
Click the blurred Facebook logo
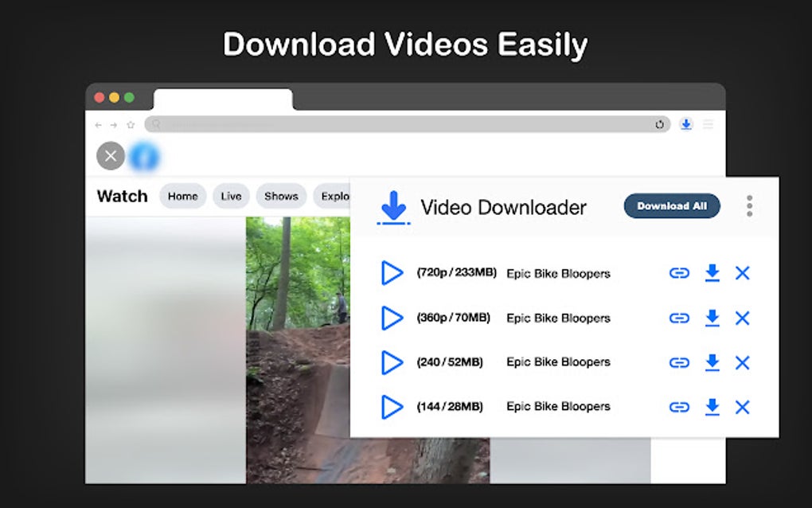click(x=144, y=157)
